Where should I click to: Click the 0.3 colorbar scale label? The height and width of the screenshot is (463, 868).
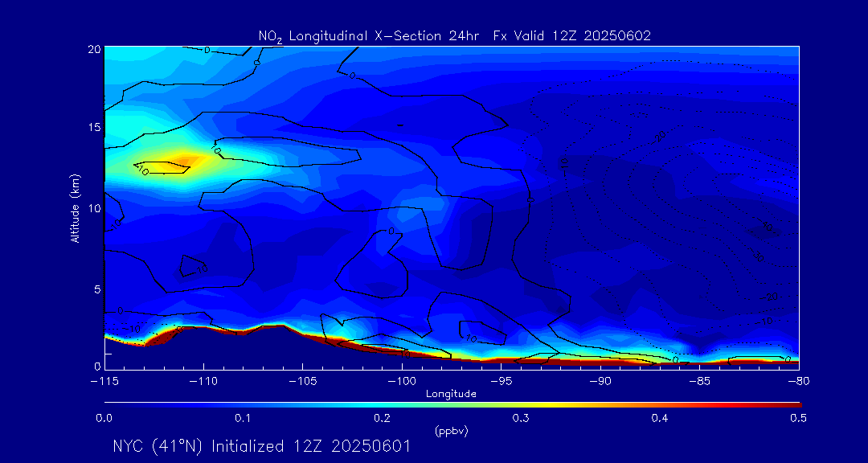[x=521, y=418]
